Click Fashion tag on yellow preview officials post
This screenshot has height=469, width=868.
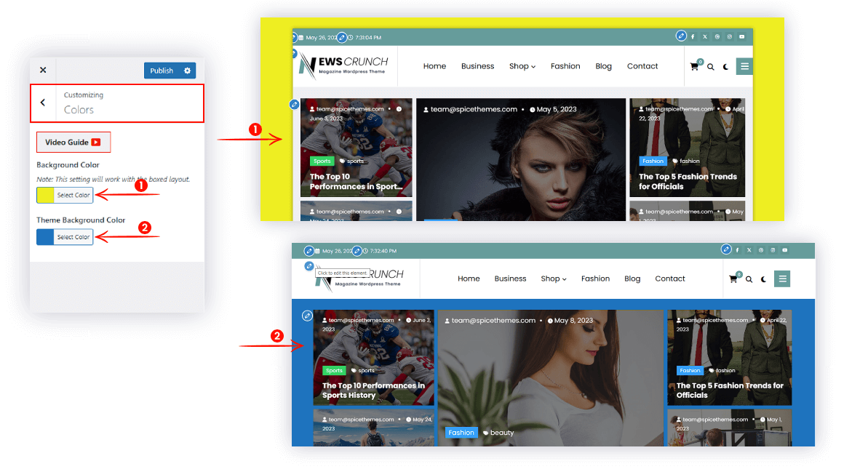653,161
